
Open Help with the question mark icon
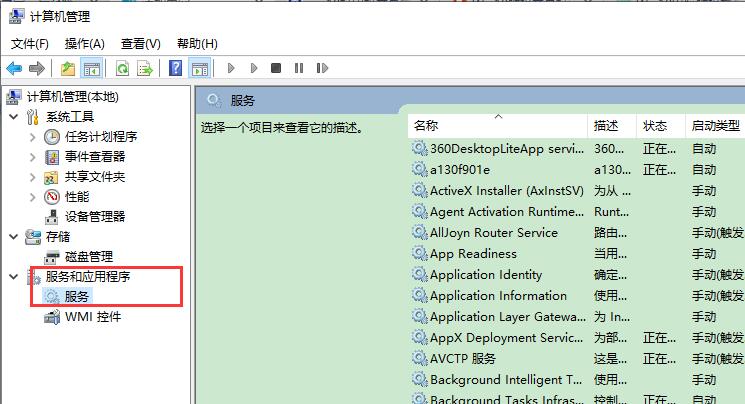click(x=175, y=68)
